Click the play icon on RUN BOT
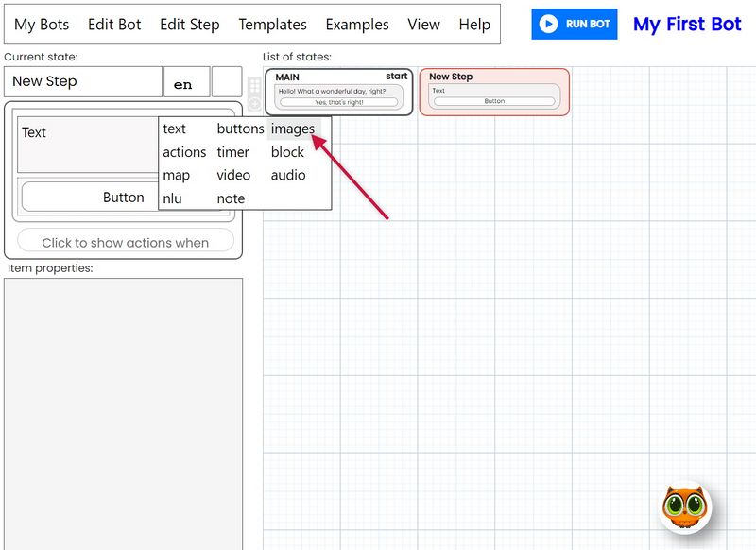Screen dimensions: 756x550 (549, 25)
